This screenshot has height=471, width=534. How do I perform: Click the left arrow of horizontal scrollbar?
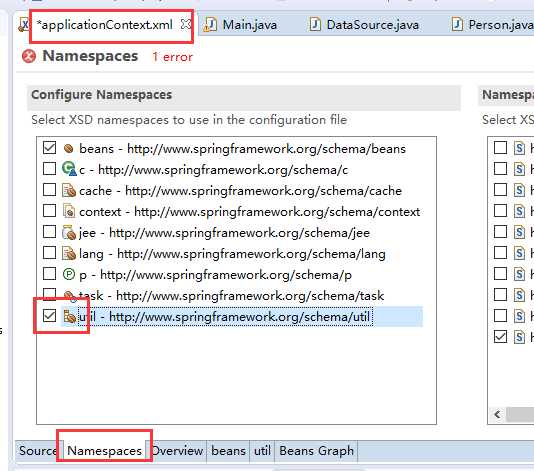click(x=497, y=414)
